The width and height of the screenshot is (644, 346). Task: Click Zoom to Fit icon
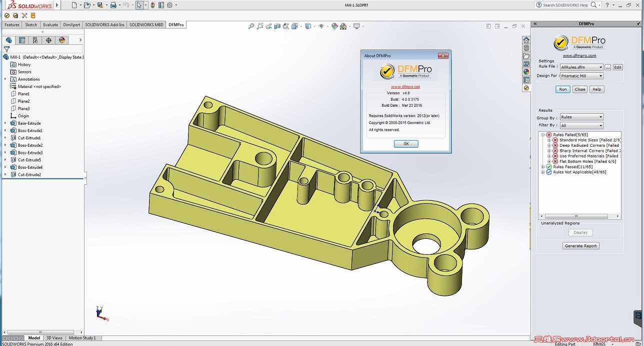(251, 26)
